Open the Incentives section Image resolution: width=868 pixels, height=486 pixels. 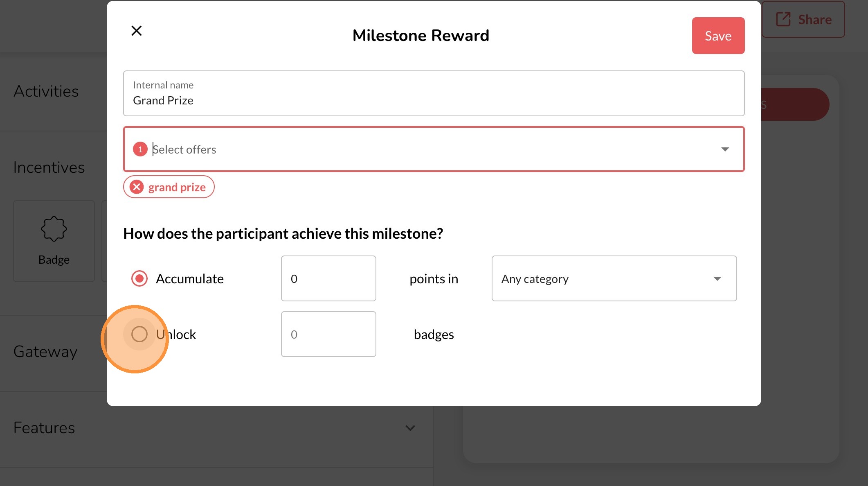click(49, 167)
